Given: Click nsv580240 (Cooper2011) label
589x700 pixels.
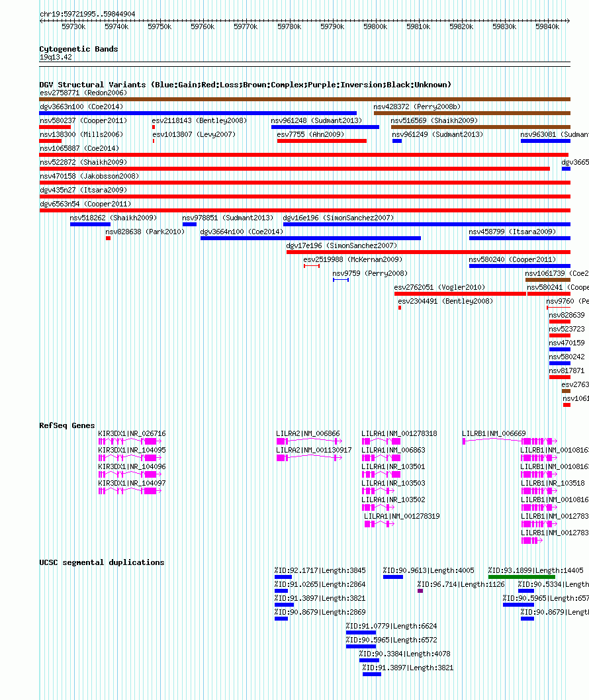Looking at the screenshot, I should point(512,259).
